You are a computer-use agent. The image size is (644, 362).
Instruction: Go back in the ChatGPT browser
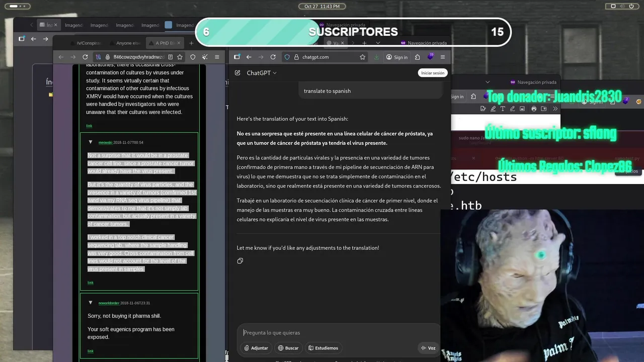249,57
